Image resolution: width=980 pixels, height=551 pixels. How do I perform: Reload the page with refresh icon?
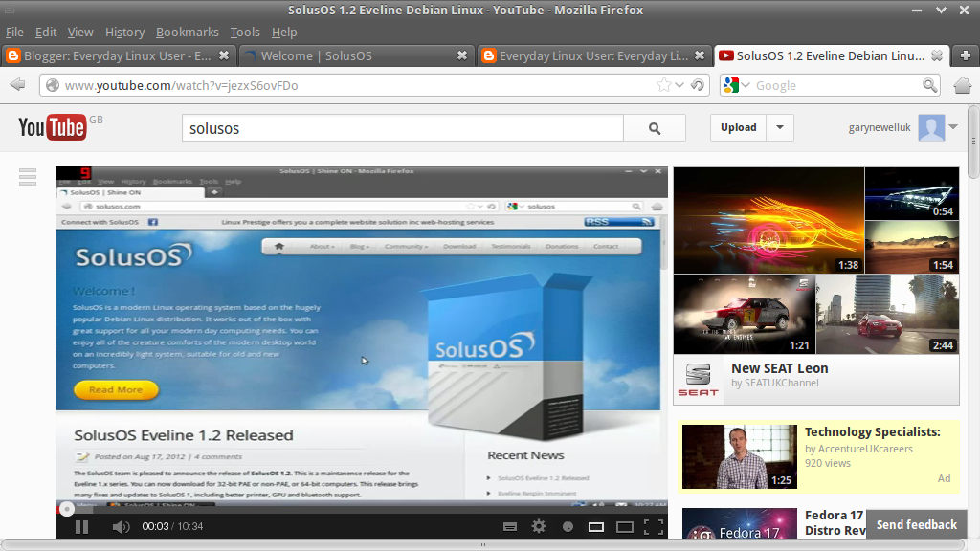tap(698, 85)
